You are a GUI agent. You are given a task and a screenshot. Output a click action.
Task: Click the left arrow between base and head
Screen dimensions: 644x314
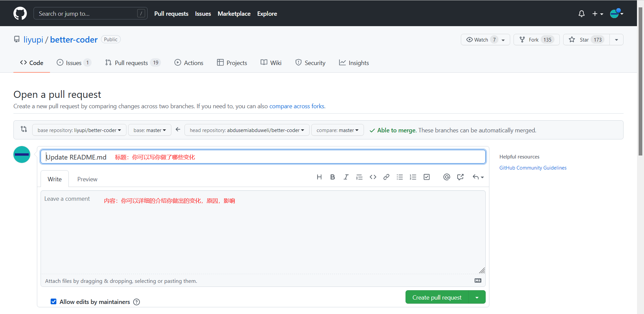coord(178,129)
